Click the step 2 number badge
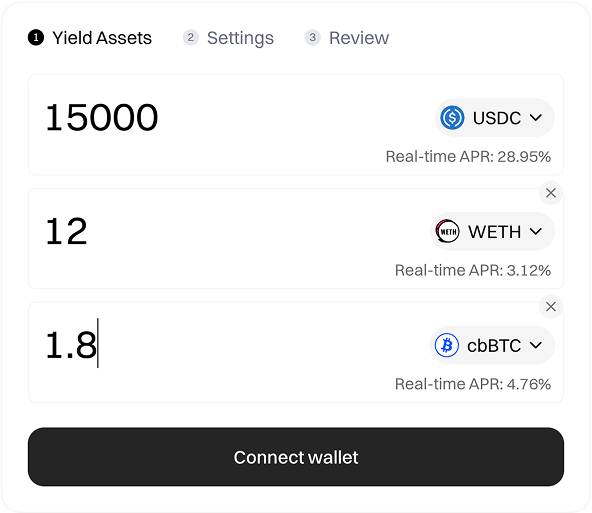Screen dimensions: 592x513 191,37
